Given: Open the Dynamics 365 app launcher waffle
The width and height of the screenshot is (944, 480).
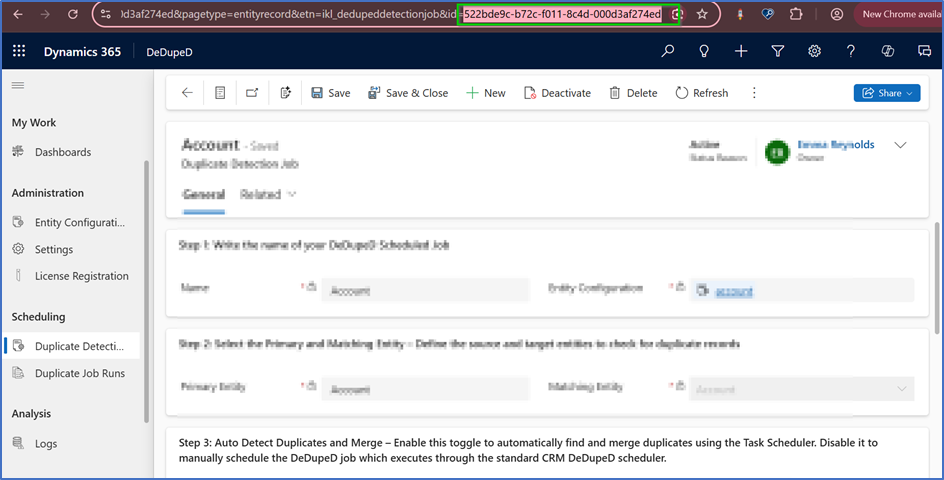Looking at the screenshot, I should (x=19, y=51).
